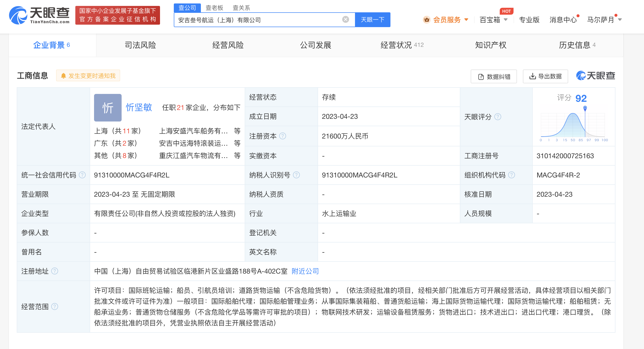
Task: Open 消息中心 in header
Action: tap(563, 19)
